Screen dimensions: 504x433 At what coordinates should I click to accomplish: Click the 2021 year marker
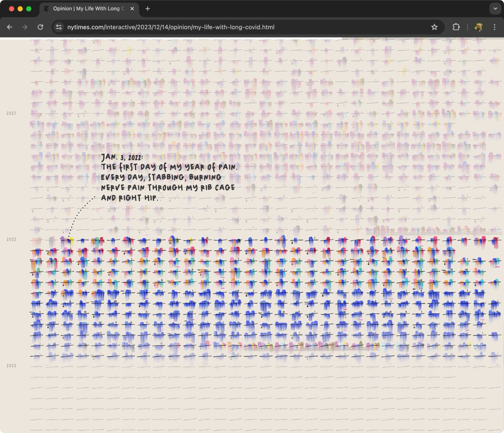(11, 113)
